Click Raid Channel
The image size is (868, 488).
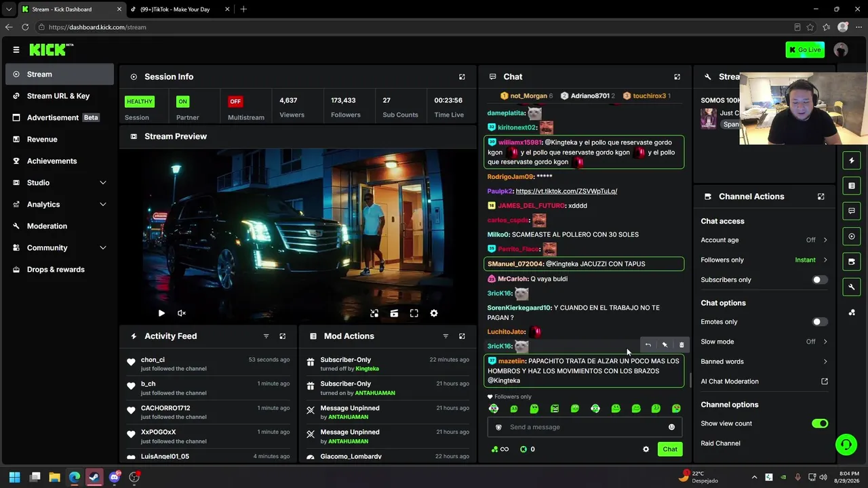pos(720,443)
